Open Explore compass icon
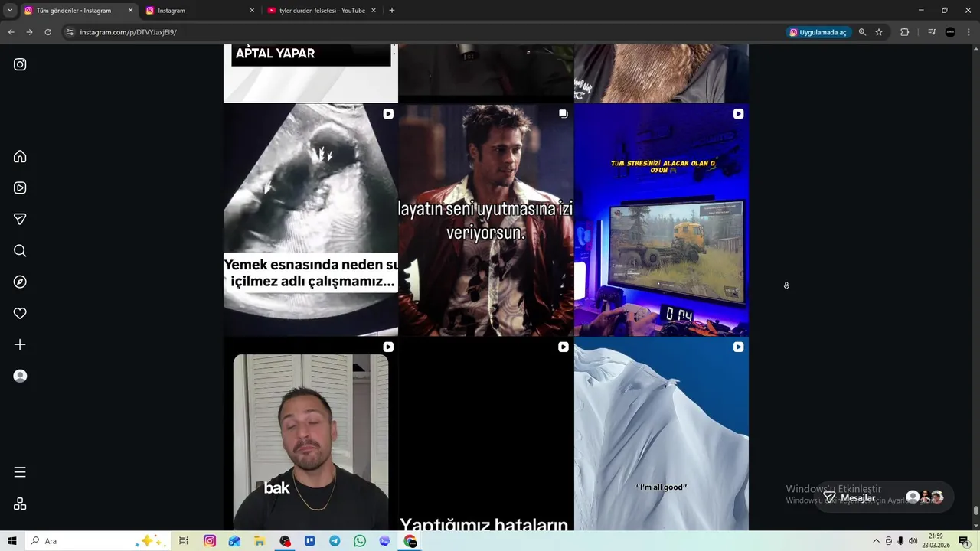 coord(20,282)
